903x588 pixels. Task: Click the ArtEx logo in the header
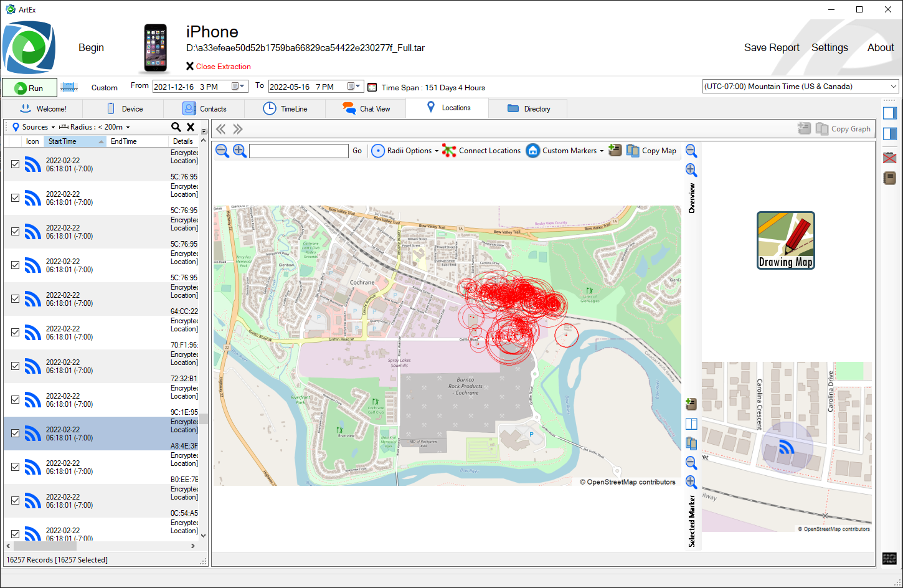click(x=29, y=47)
